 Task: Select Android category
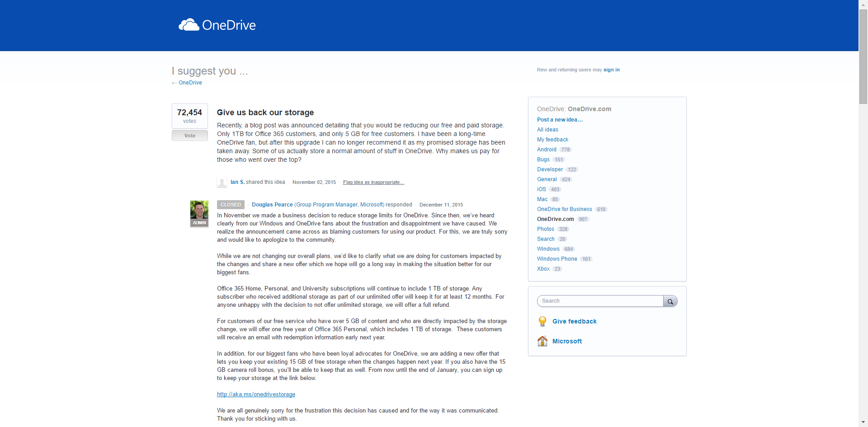click(547, 150)
